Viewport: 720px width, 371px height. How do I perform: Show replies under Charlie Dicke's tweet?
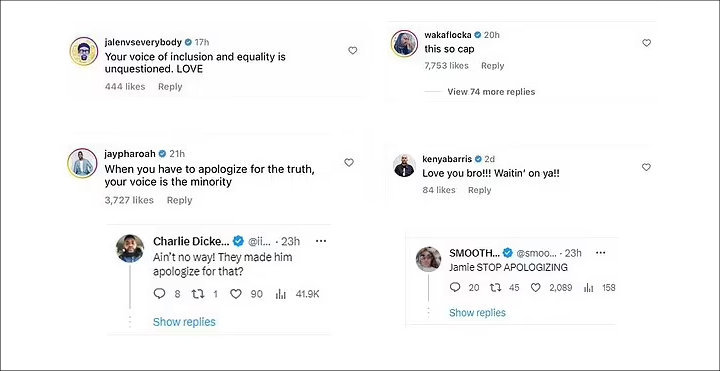pyautogui.click(x=184, y=322)
